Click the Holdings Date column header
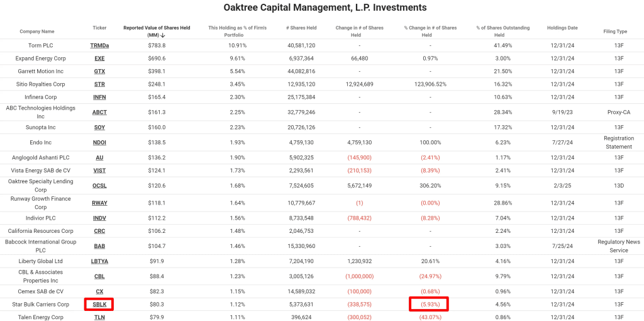The image size is (644, 321). (562, 28)
